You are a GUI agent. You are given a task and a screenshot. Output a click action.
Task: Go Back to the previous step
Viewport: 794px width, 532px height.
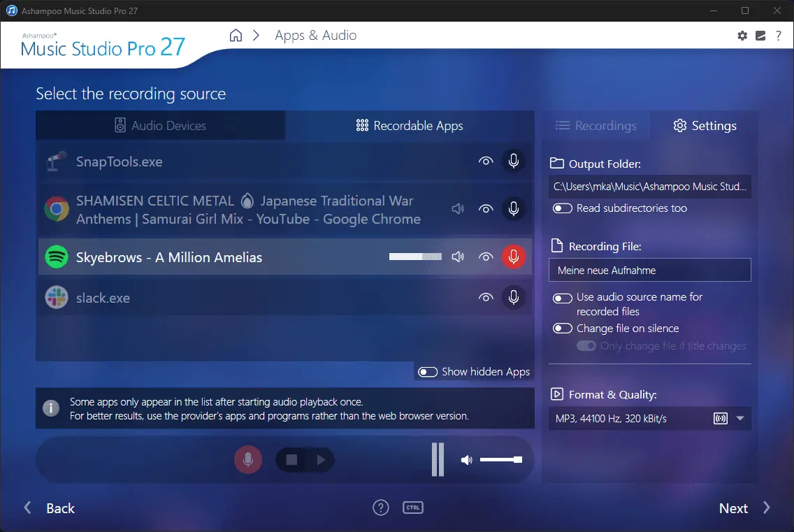click(x=49, y=508)
